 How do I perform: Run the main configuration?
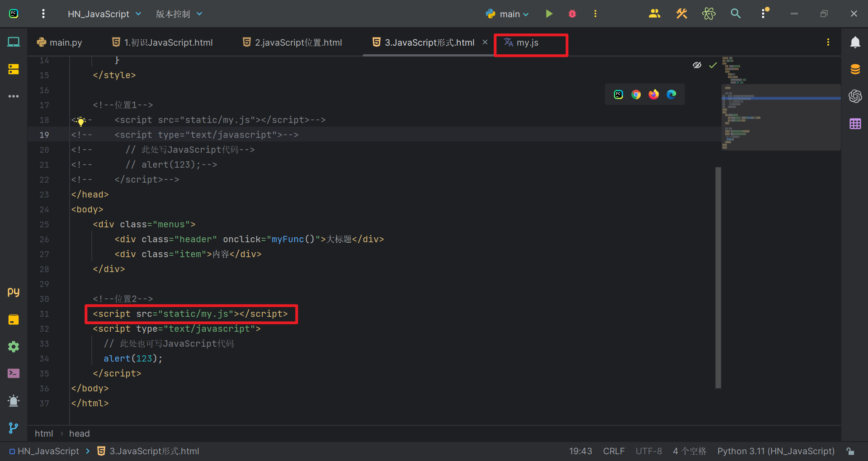(x=549, y=14)
